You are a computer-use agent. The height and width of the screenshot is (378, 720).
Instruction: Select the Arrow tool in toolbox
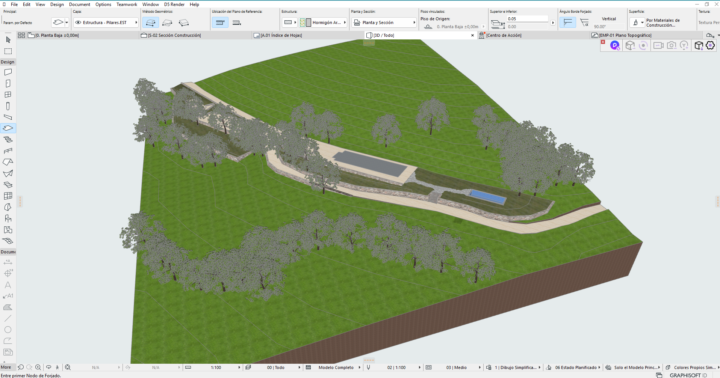point(8,40)
